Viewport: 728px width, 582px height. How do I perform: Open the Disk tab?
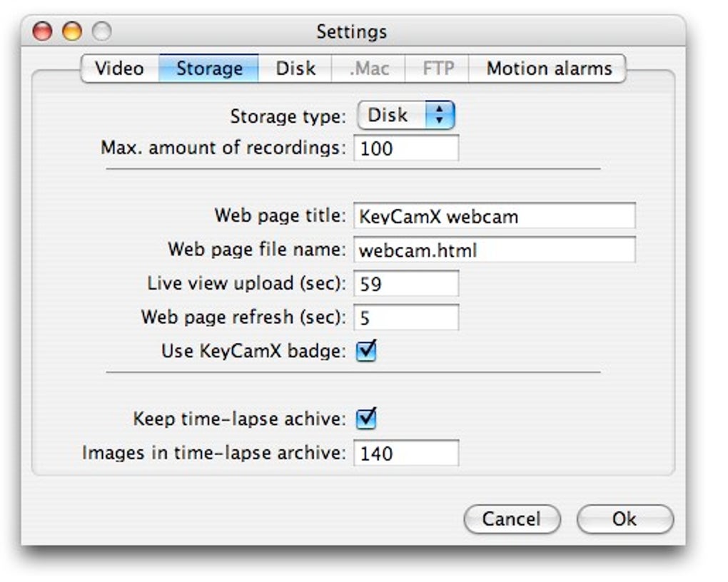(295, 68)
